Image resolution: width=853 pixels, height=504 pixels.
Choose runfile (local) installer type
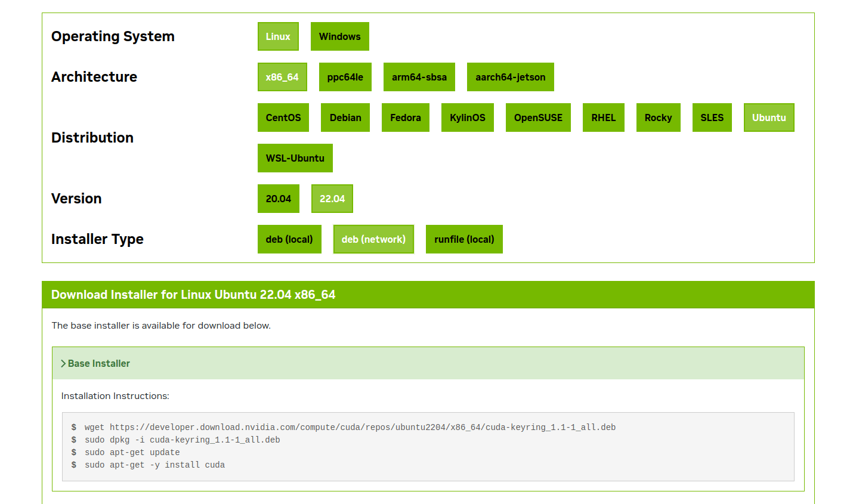click(464, 239)
